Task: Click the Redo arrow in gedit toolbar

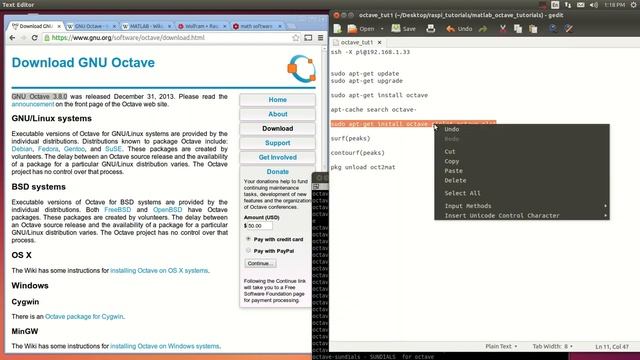Action: pos(483,29)
